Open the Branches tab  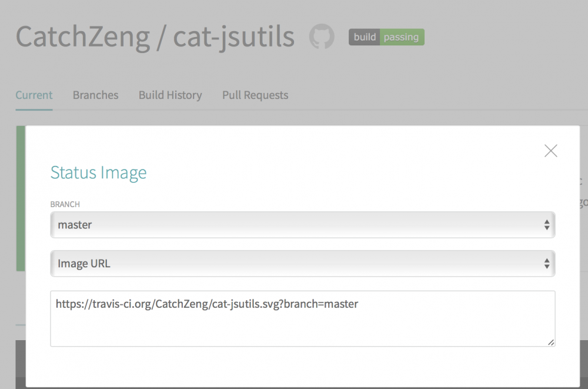click(x=95, y=95)
